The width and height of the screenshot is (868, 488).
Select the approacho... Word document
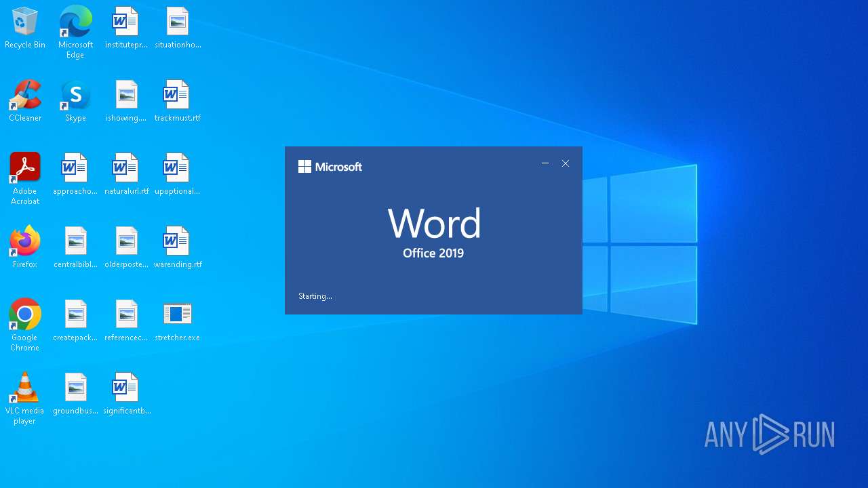[75, 174]
